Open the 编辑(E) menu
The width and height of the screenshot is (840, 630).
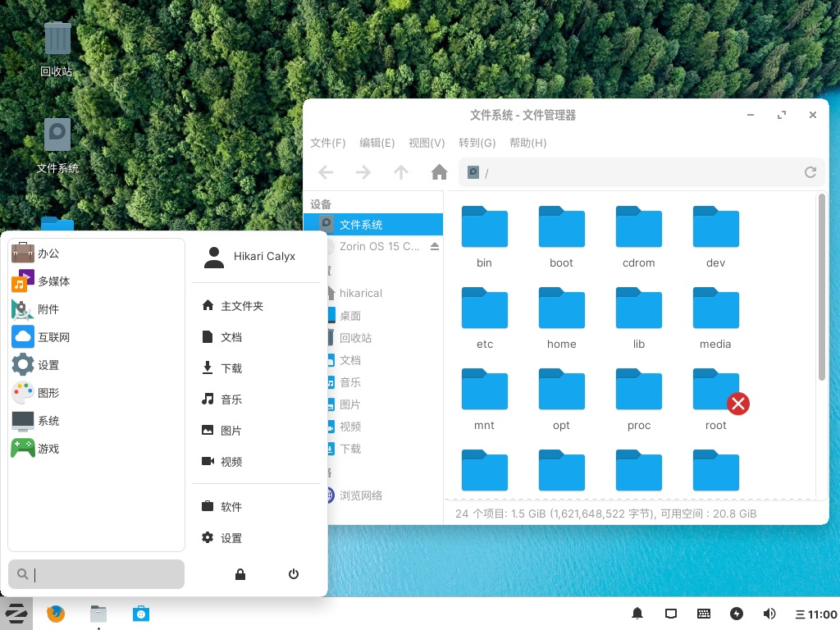[377, 143]
